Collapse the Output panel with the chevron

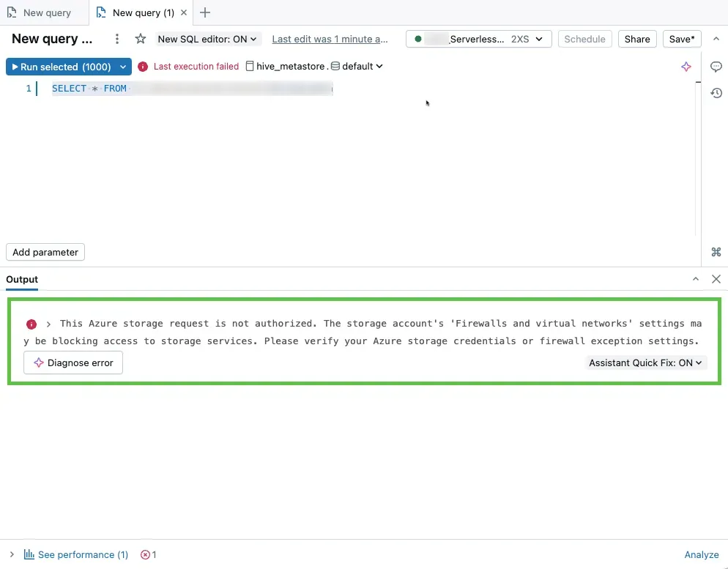coord(696,279)
